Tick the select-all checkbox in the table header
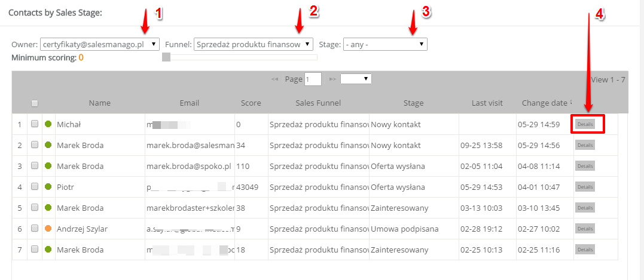 pyautogui.click(x=35, y=103)
